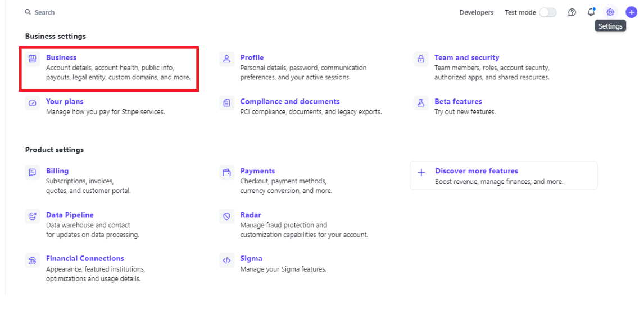Click 'PCI compliance, documents, and legacy exports.'
644x324 pixels.
click(311, 111)
